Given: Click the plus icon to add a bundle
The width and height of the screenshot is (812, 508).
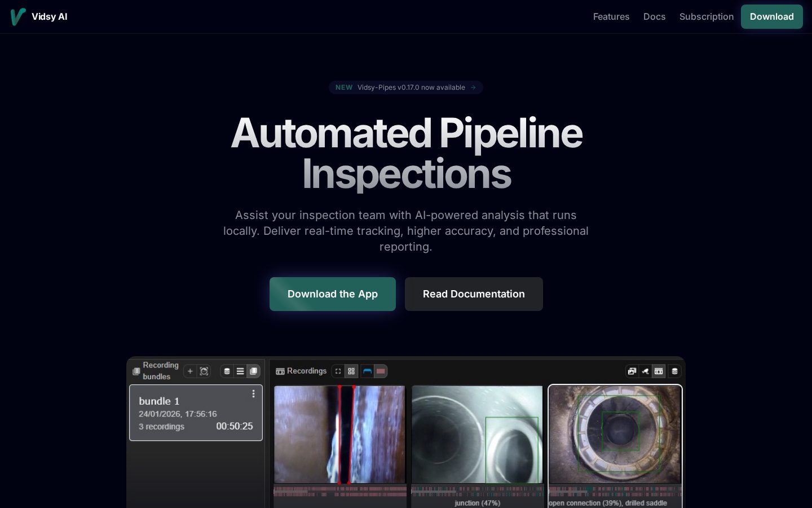Looking at the screenshot, I should (190, 371).
